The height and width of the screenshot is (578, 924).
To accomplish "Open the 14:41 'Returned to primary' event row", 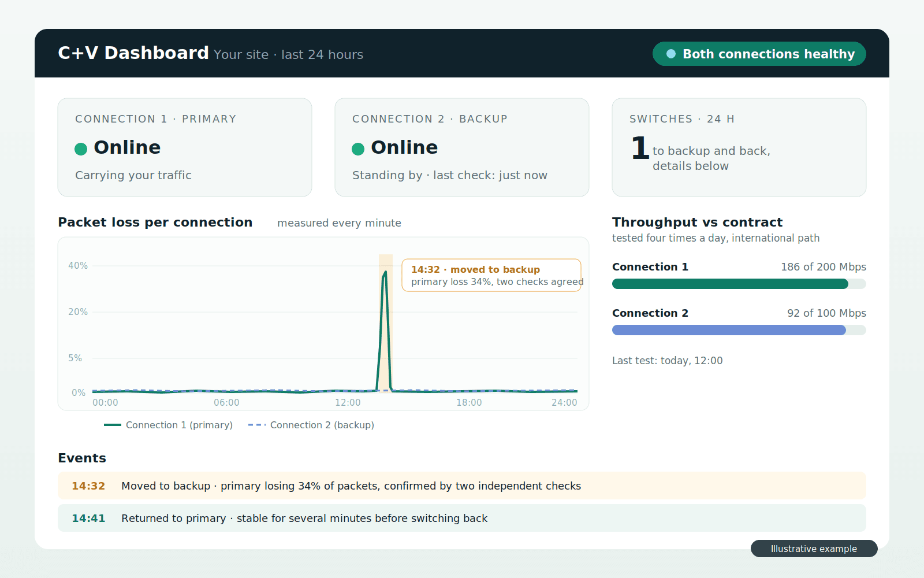I will click(462, 518).
